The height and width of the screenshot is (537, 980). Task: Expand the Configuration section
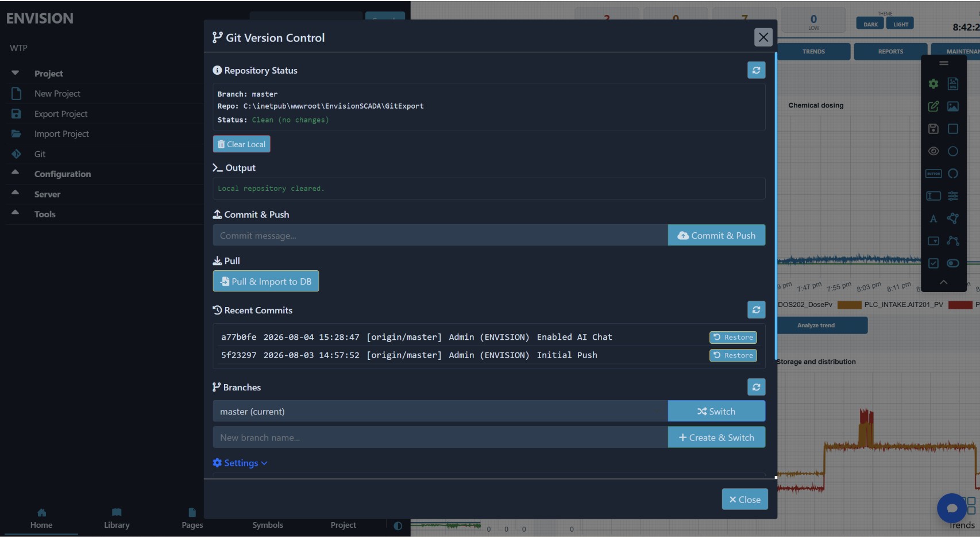pos(16,172)
